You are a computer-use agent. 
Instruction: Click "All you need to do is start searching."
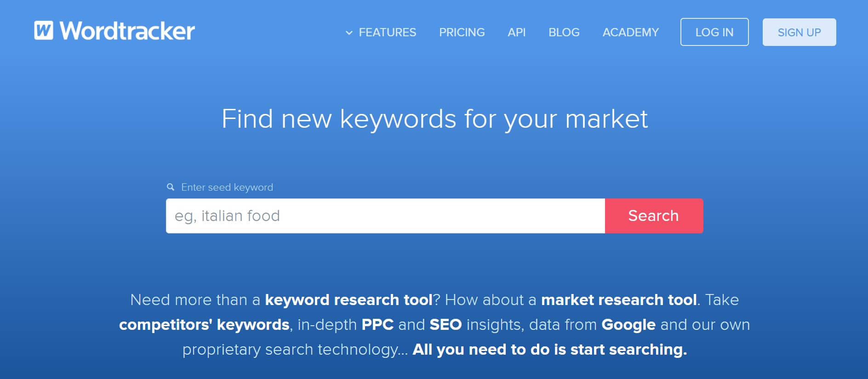point(549,350)
